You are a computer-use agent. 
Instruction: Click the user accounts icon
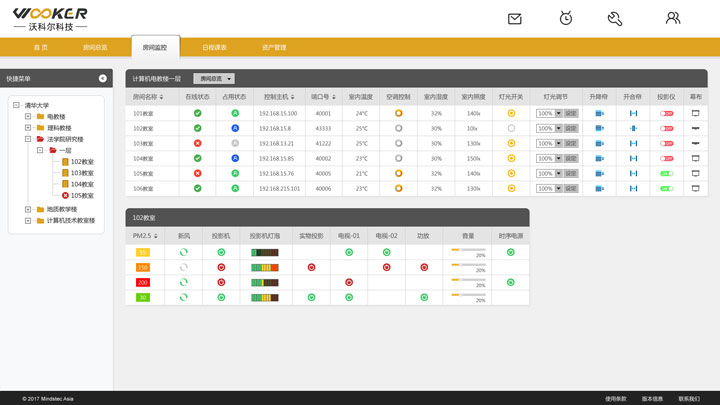click(673, 18)
